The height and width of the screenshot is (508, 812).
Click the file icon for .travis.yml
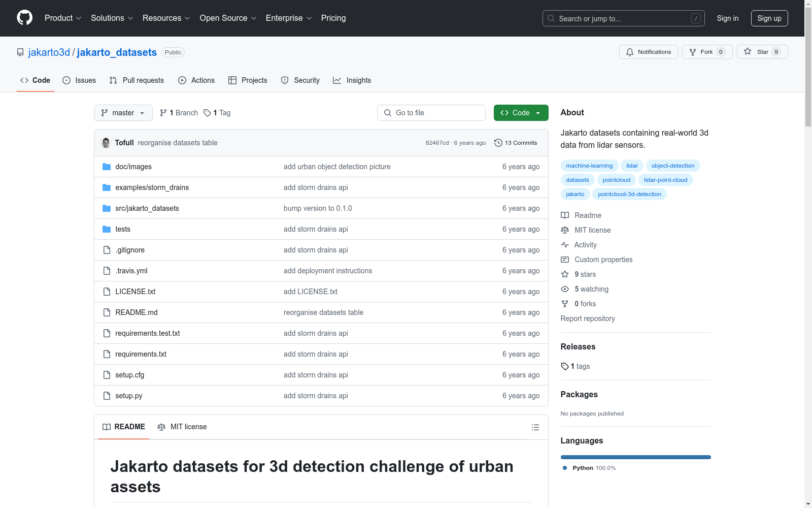click(107, 271)
